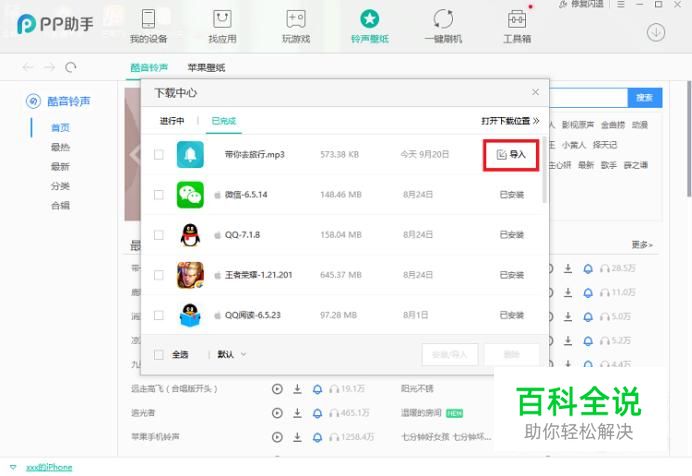Open 工具箱 section
The height and width of the screenshot is (476, 692).
[x=517, y=26]
